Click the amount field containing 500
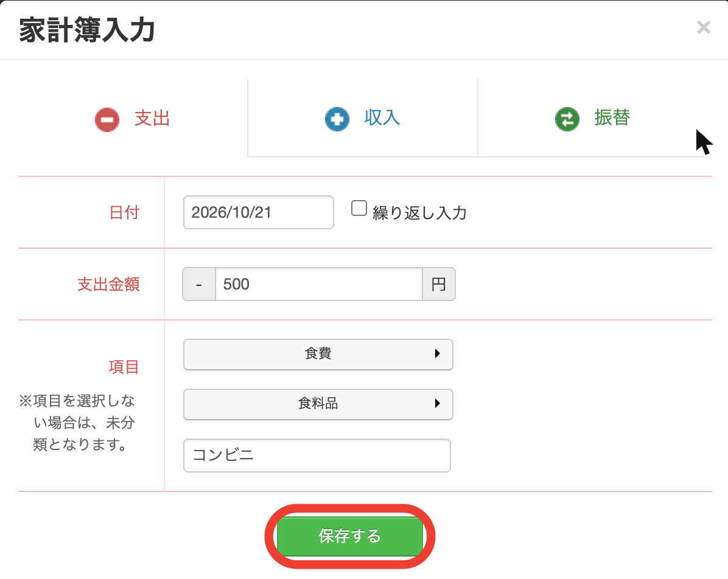 pyautogui.click(x=318, y=284)
